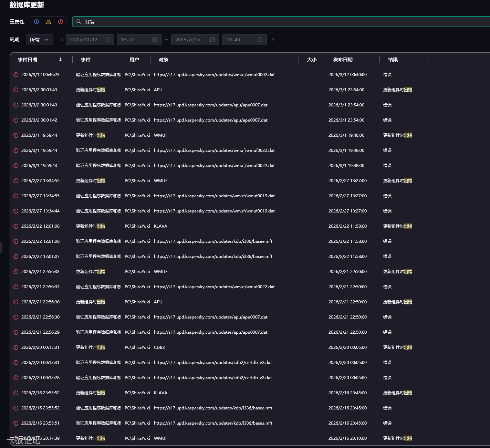490x448 pixels.
Task: Click the search magnifier icon
Action: [x=79, y=22]
